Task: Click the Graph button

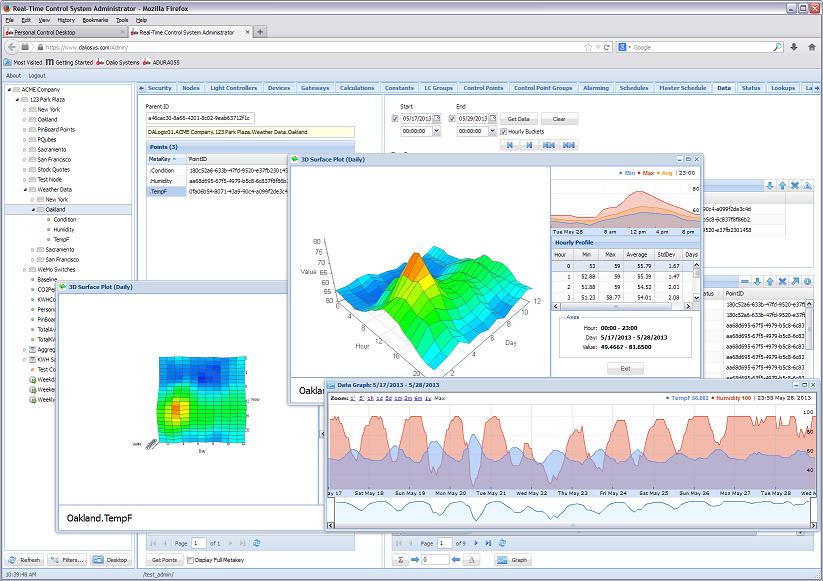Action: (513, 560)
